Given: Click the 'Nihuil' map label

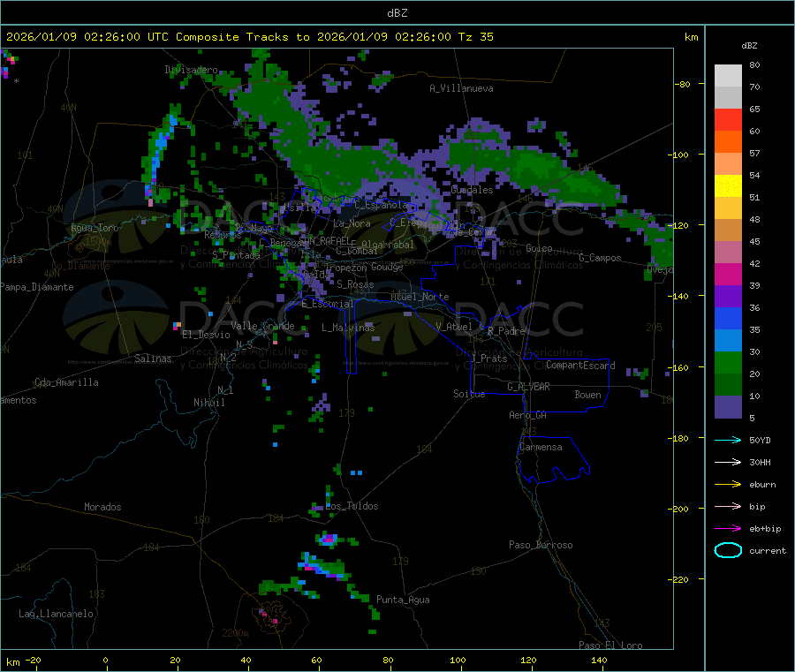Looking at the screenshot, I should [x=208, y=403].
